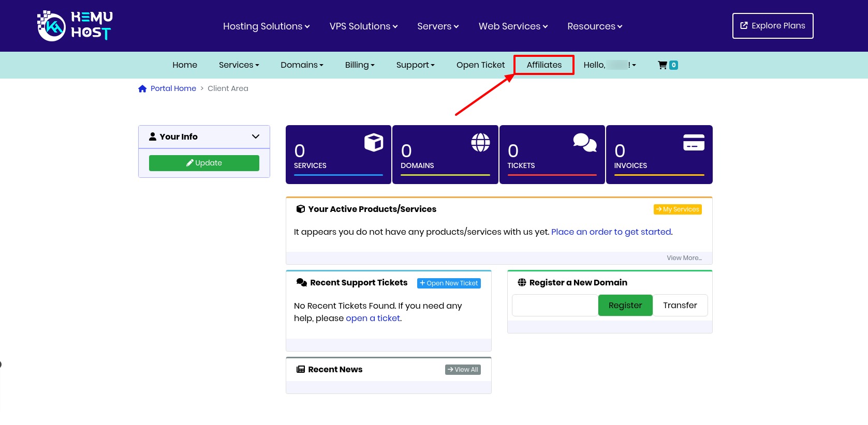Click the comments icon beside Recent Support Tickets
Image resolution: width=868 pixels, height=425 pixels.
coord(302,282)
